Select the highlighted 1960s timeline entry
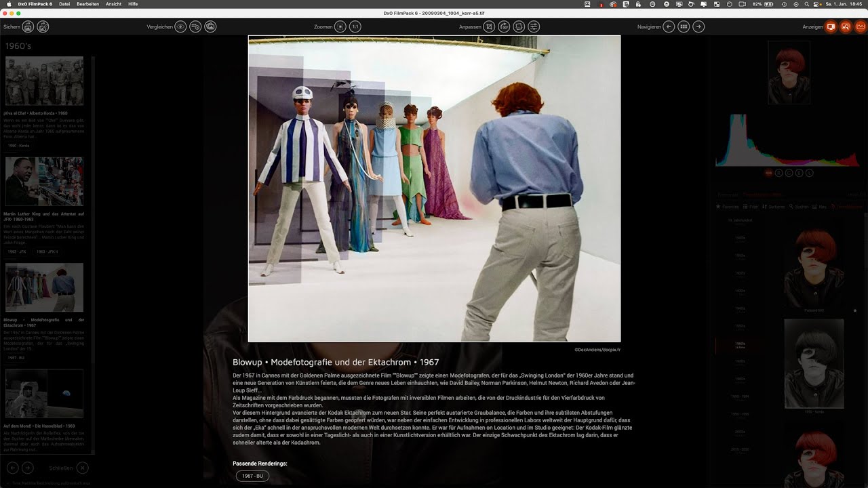Image resolution: width=868 pixels, height=488 pixels. click(740, 345)
